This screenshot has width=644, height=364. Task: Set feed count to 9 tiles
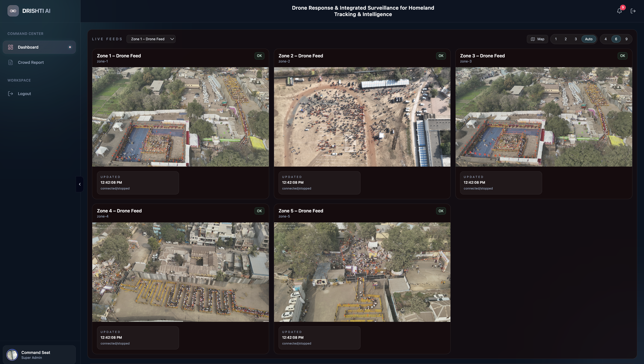point(626,39)
